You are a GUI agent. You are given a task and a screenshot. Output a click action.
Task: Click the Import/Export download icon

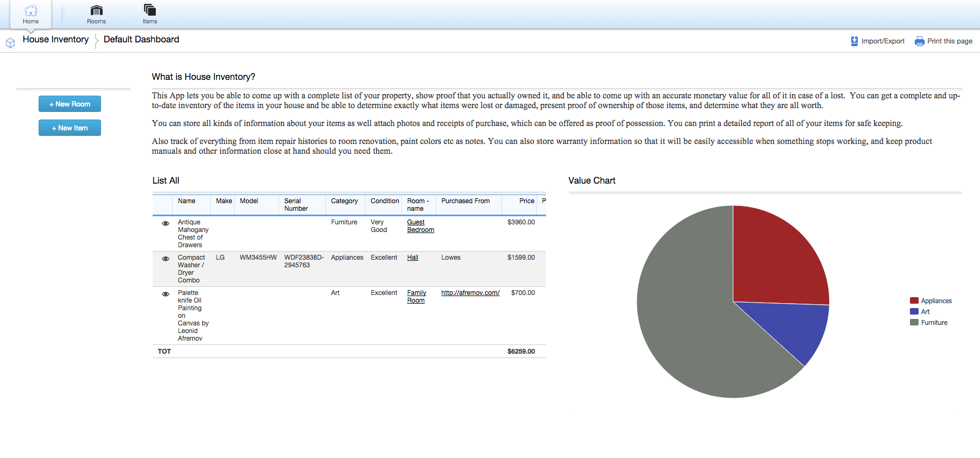pyautogui.click(x=855, y=41)
